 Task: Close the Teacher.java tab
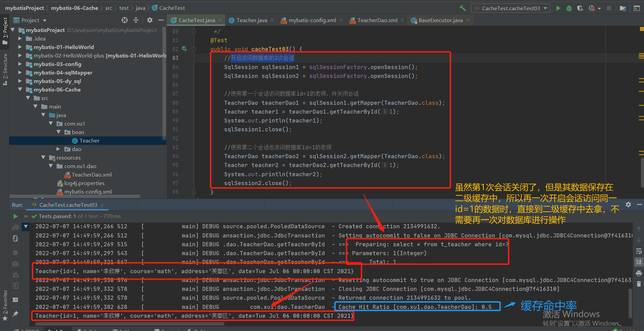click(272, 20)
